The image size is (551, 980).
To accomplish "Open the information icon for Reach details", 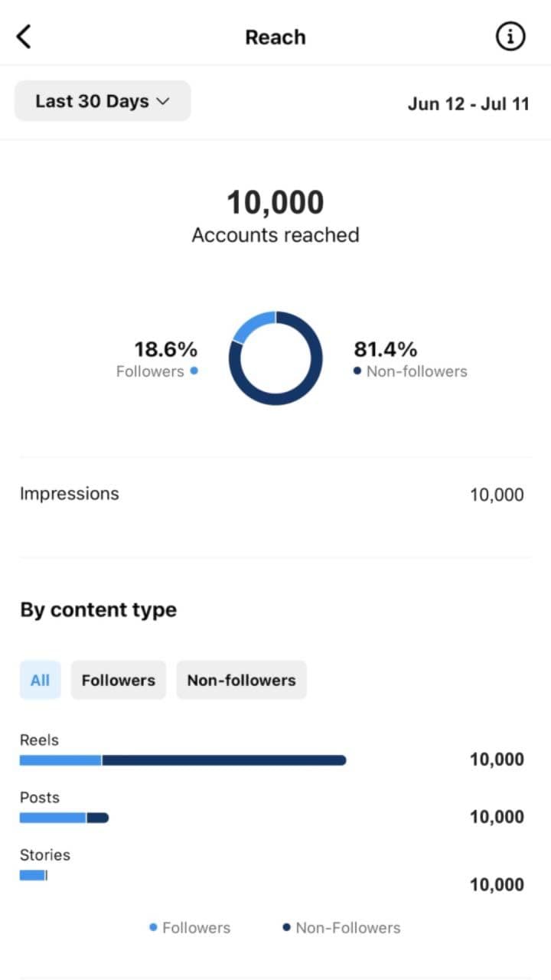I will (x=510, y=35).
